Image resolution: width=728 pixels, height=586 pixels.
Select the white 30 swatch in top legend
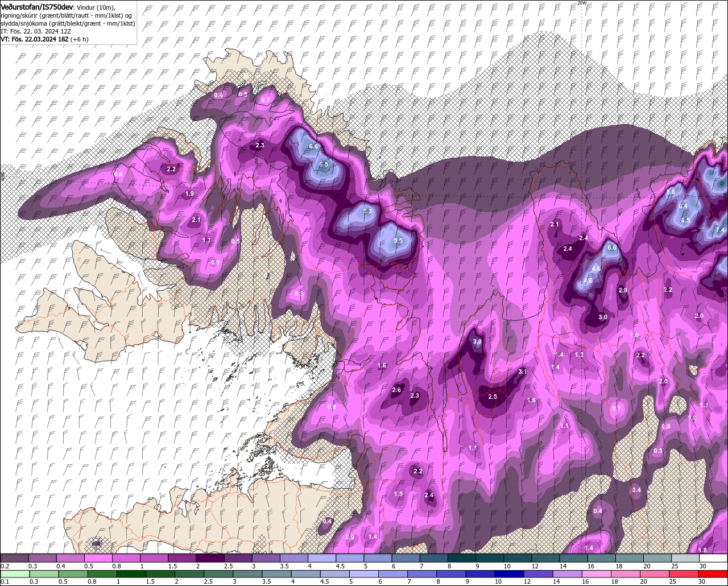713,558
